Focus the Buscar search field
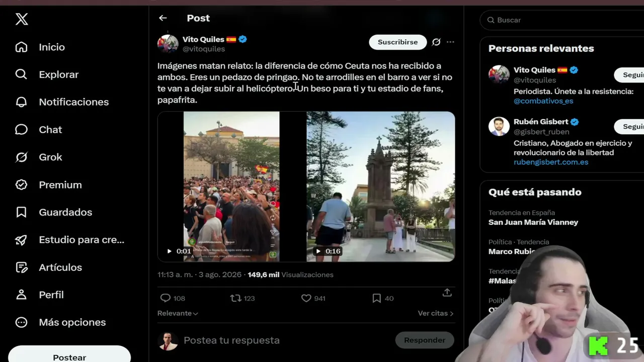This screenshot has height=362, width=644. pyautogui.click(x=562, y=20)
